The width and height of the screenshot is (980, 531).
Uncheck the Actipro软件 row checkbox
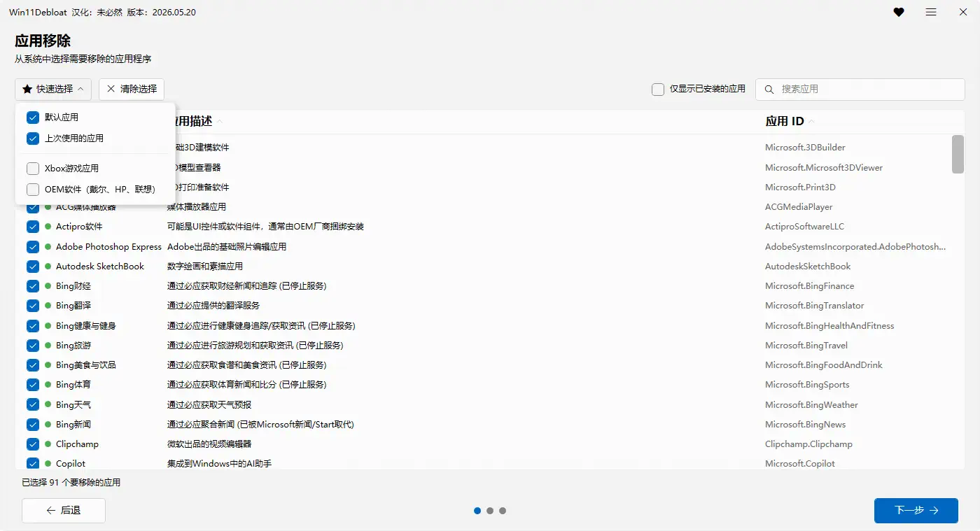click(33, 227)
